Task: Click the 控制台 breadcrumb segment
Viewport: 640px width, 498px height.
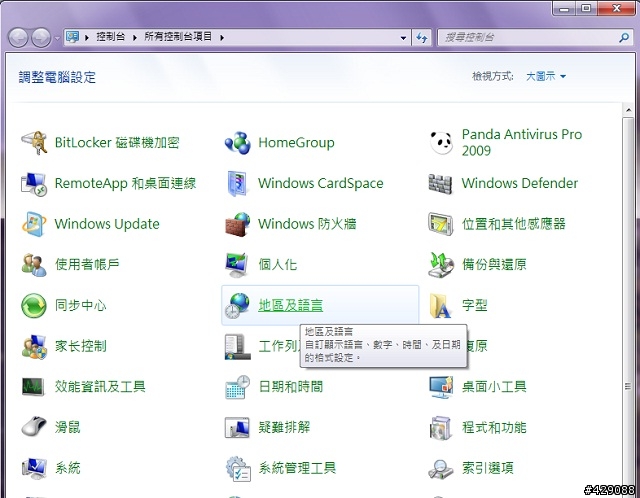Action: (110, 37)
